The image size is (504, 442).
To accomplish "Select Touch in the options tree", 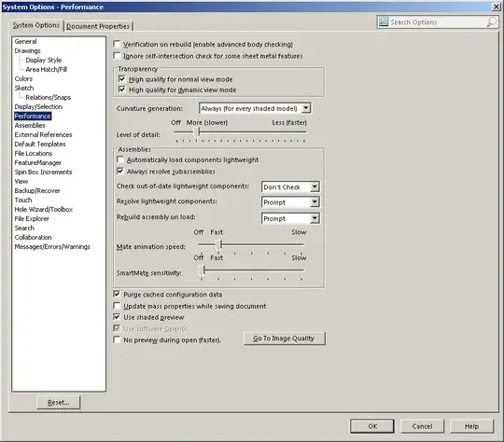I will pos(23,200).
